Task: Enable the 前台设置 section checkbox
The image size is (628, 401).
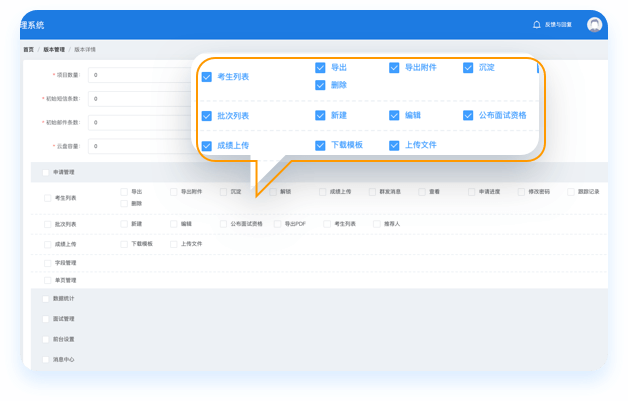Action: coord(45,338)
